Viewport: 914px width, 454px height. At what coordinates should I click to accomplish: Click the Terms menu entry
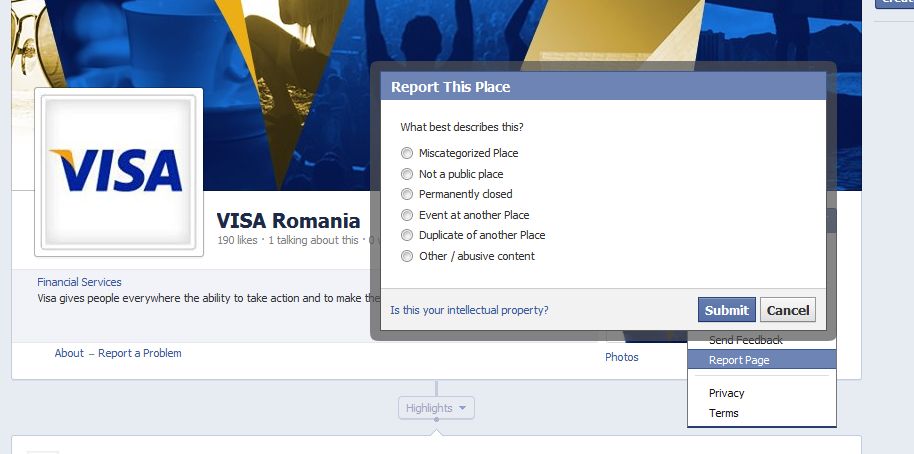tap(724, 413)
